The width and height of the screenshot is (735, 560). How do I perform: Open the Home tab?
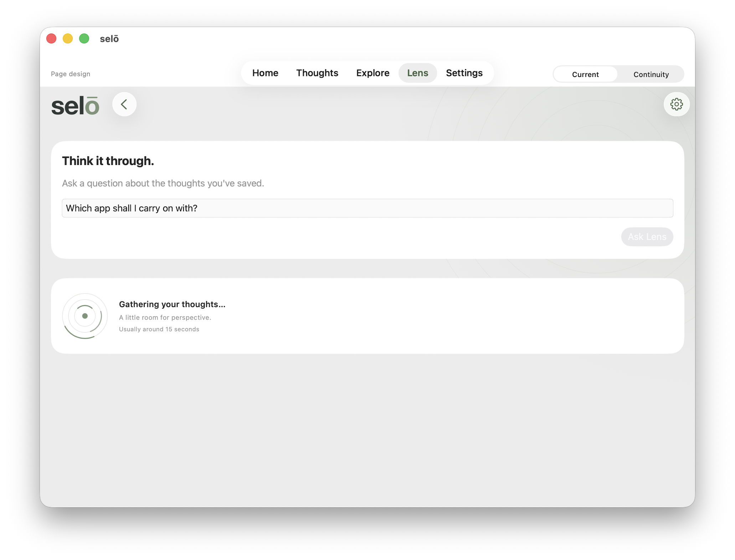point(265,73)
